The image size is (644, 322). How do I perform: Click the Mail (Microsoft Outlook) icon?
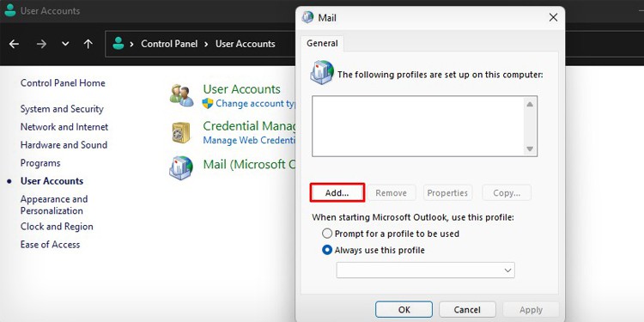pos(181,167)
